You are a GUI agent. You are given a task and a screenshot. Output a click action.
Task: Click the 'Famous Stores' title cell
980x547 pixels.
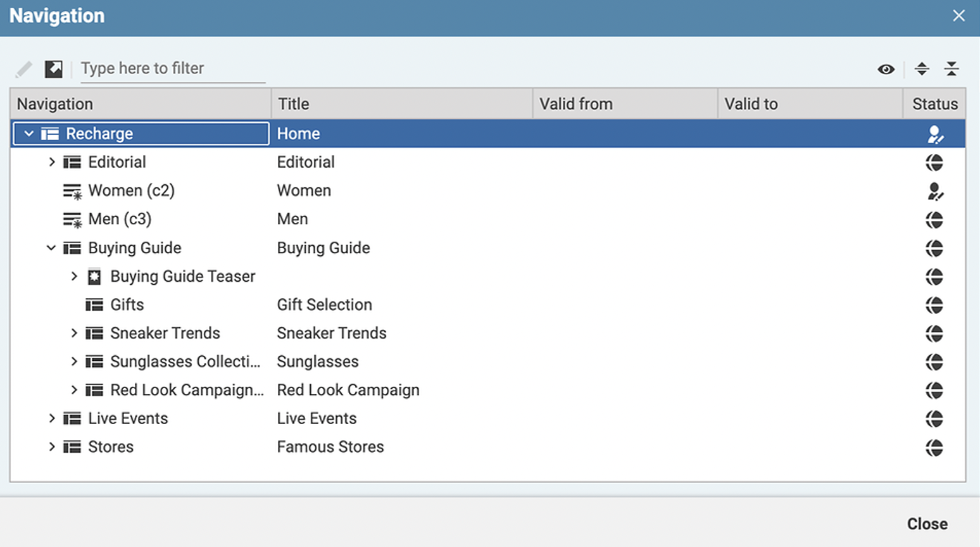[x=330, y=447]
